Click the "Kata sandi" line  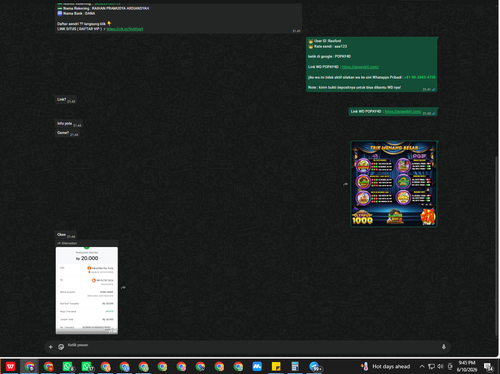(x=328, y=46)
